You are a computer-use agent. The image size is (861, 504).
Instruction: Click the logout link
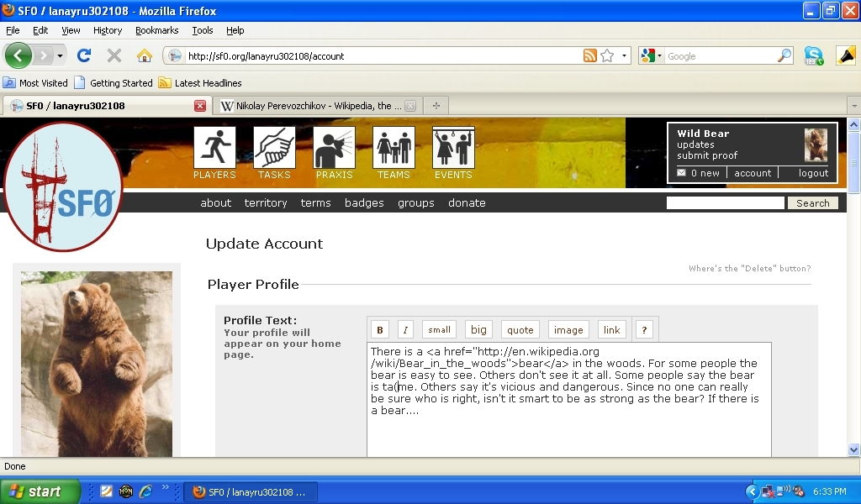[x=813, y=173]
